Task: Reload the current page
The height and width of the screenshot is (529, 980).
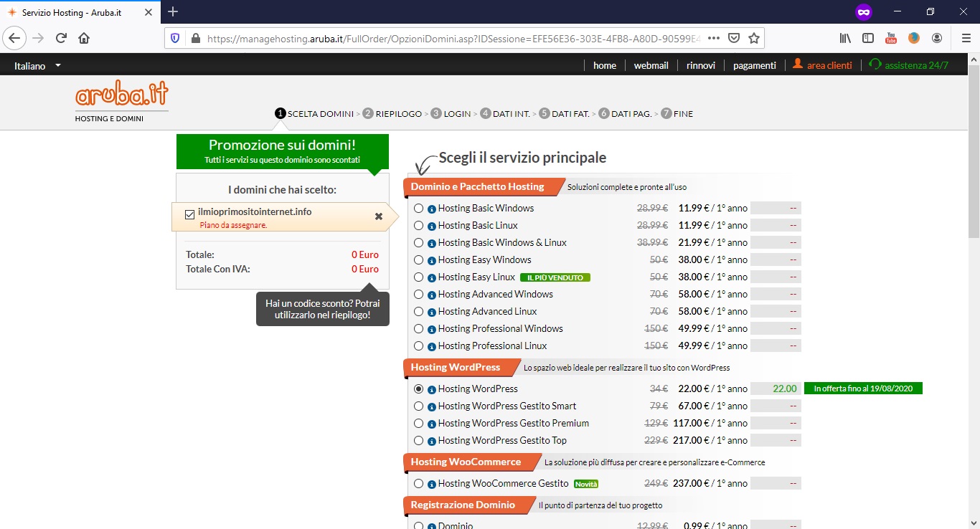Action: coord(61,38)
